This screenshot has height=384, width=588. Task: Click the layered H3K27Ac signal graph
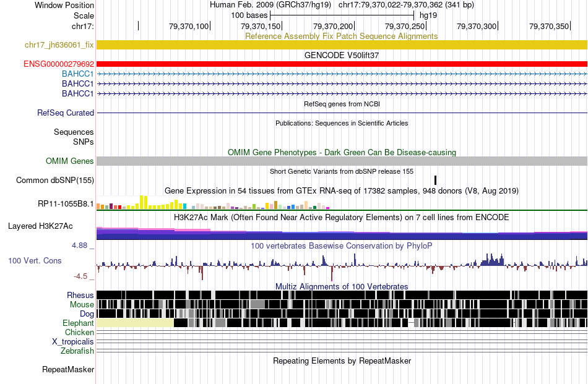pyautogui.click(x=342, y=233)
